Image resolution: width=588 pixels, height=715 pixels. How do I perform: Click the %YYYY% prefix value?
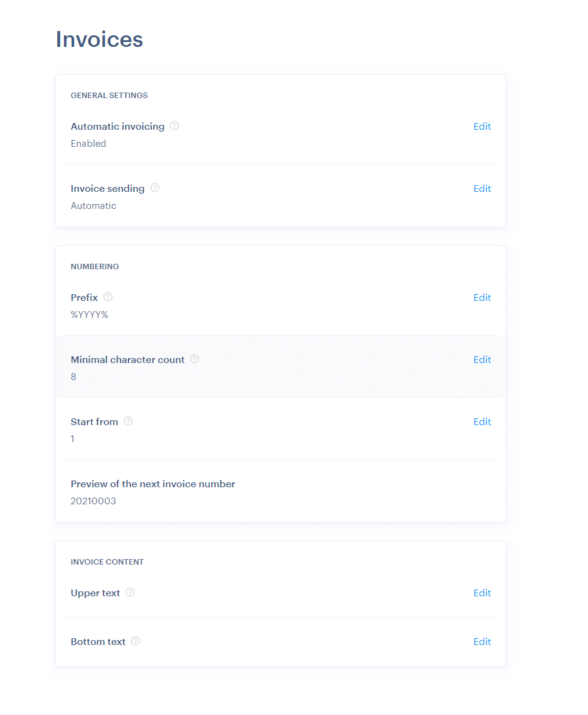tap(89, 315)
